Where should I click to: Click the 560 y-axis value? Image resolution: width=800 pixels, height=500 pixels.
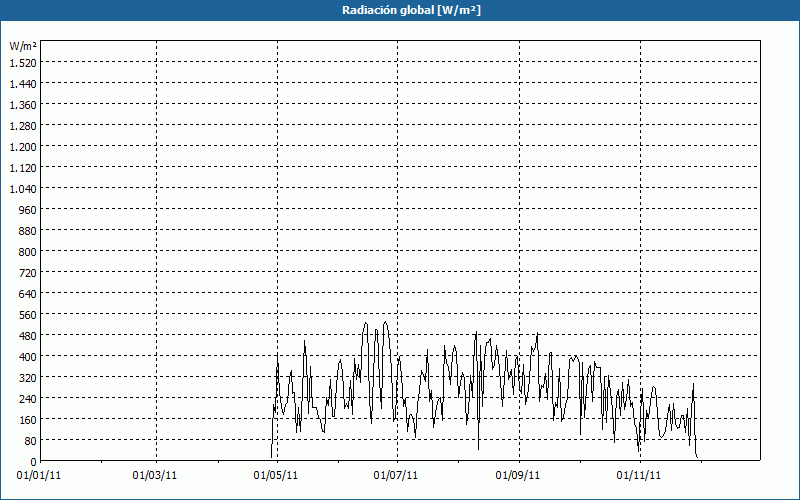tap(29, 315)
